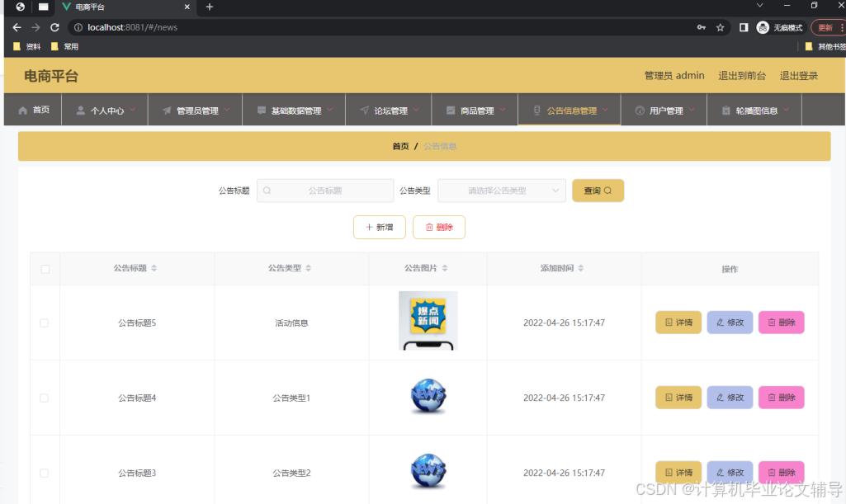Click the chart icon of 商品管理
This screenshot has width=846, height=504.
click(x=451, y=111)
